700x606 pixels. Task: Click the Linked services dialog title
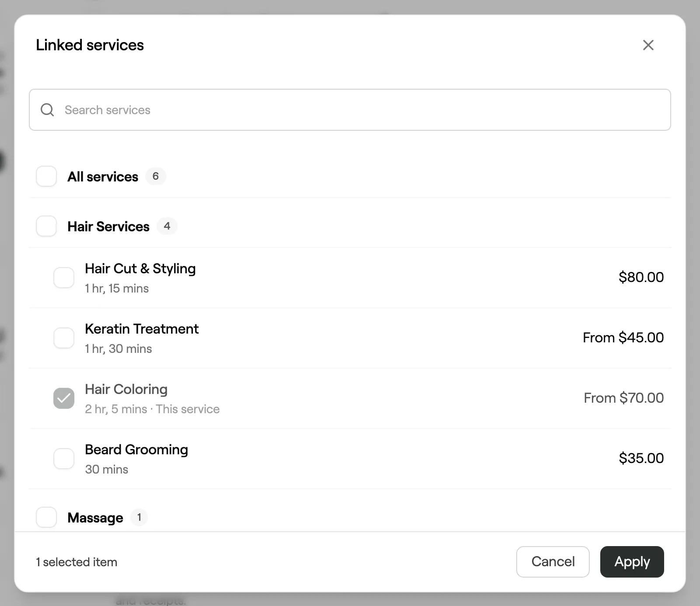(x=90, y=45)
